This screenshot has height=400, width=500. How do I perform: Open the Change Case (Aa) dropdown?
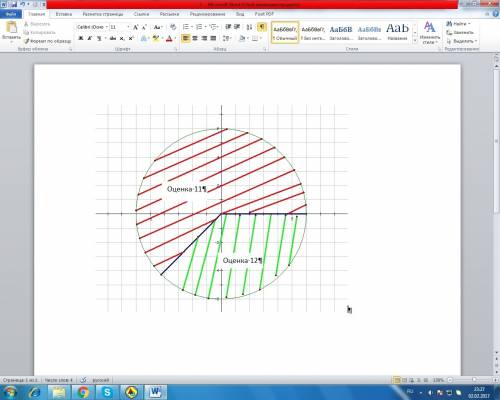(x=158, y=27)
